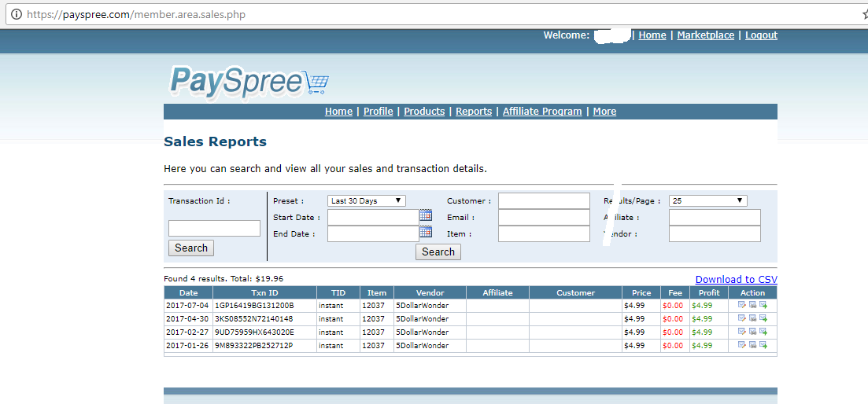Screen dimensions: 868x404
Task: Open the Reports menu item
Action: point(474,112)
